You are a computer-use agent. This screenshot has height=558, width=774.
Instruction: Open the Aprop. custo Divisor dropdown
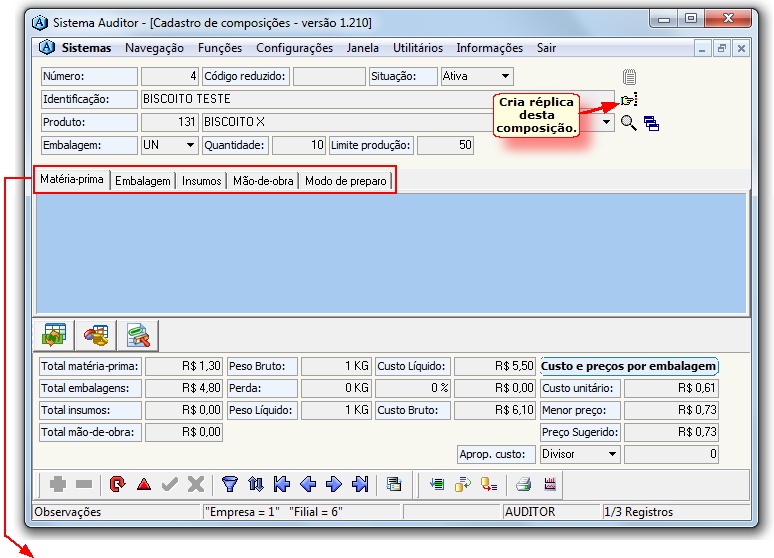[x=611, y=454]
